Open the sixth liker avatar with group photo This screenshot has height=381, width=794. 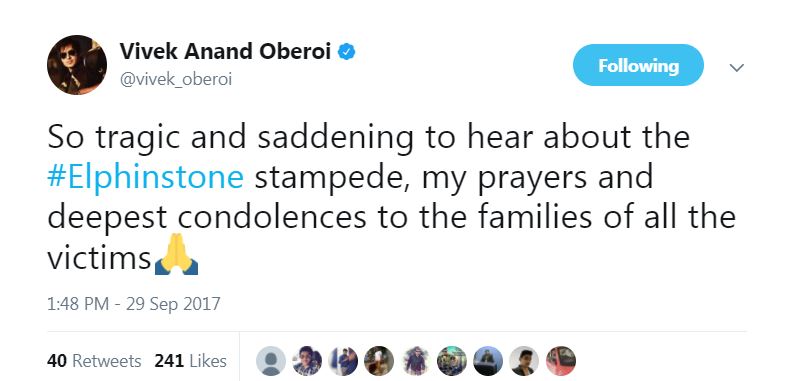[452, 361]
